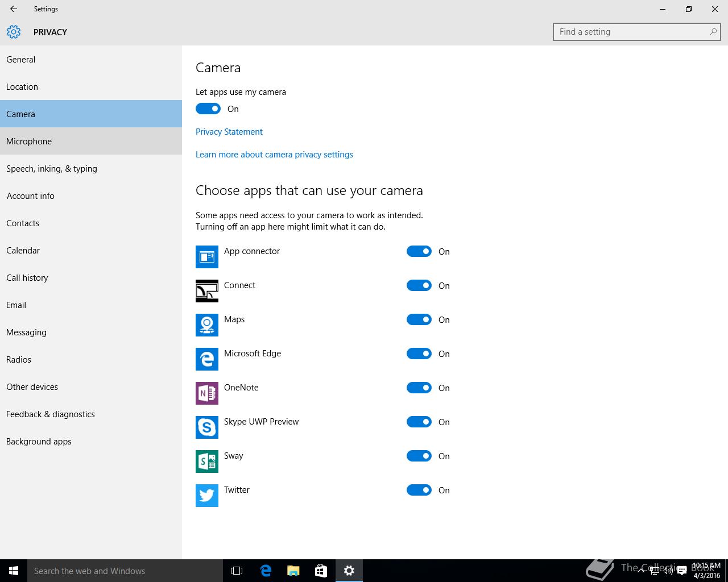Click the Find a setting search box
The height and width of the screenshot is (582, 728).
coord(637,32)
